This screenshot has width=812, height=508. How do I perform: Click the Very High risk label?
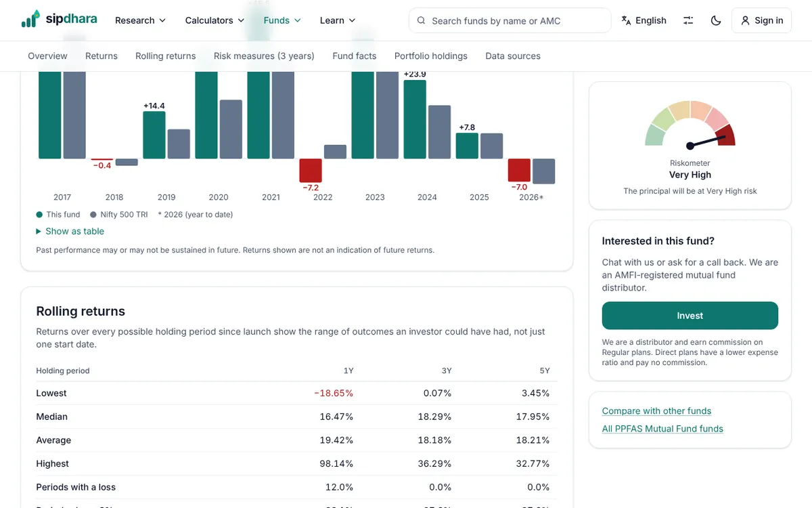pyautogui.click(x=690, y=175)
